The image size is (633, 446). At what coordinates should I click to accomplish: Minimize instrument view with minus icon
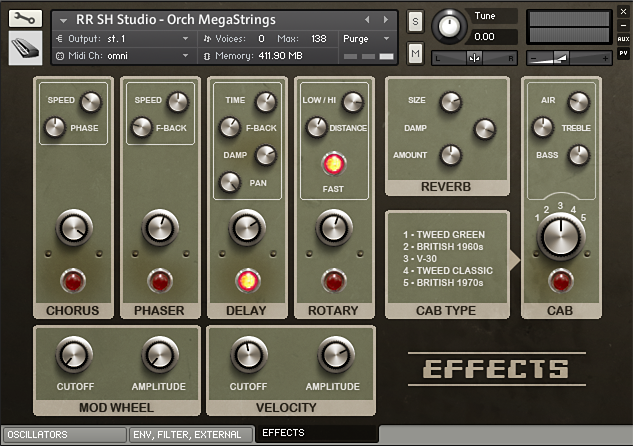[623, 25]
